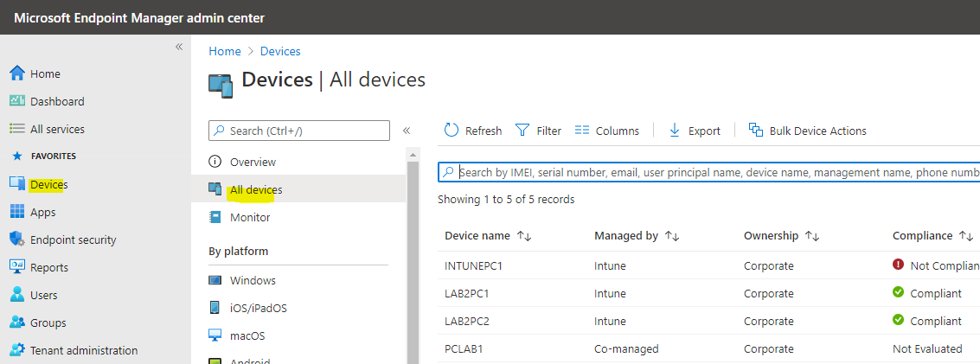Screen dimensions: 980x364
Task: Click the blade menu scroll up arrow
Action: click(413, 154)
